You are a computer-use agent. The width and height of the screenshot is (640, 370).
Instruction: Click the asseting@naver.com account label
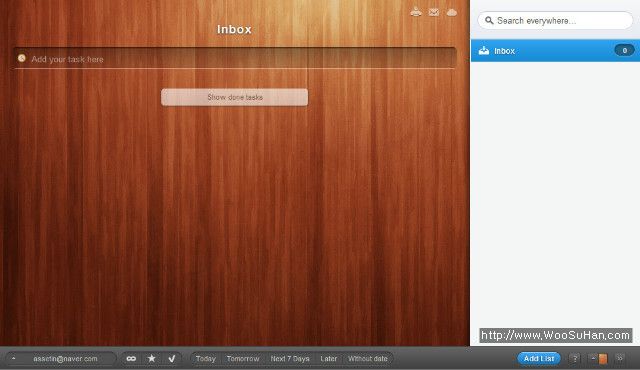pos(65,359)
